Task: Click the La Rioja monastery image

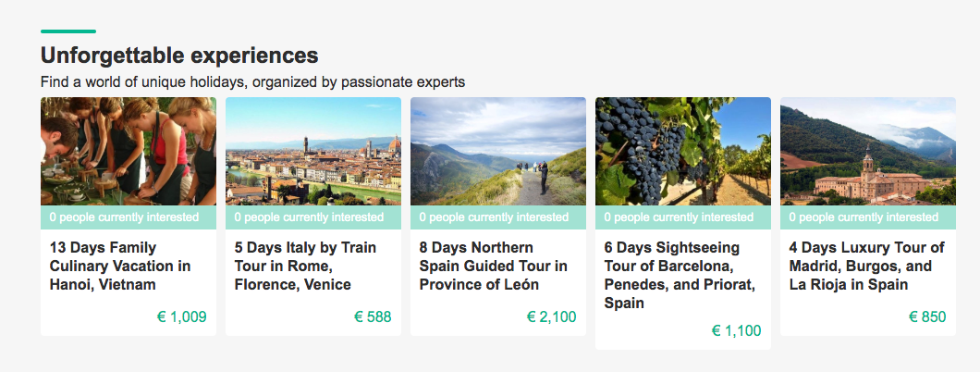Action: pyautogui.click(x=868, y=151)
